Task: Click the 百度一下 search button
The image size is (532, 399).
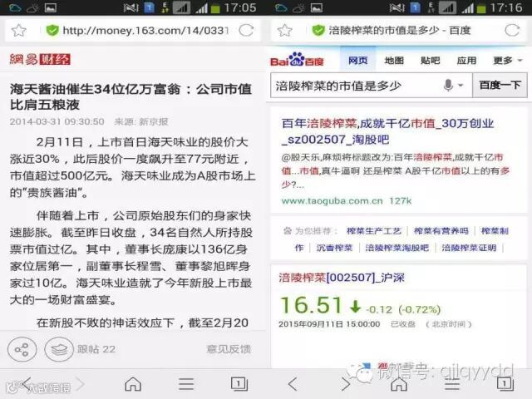Action: pos(500,85)
